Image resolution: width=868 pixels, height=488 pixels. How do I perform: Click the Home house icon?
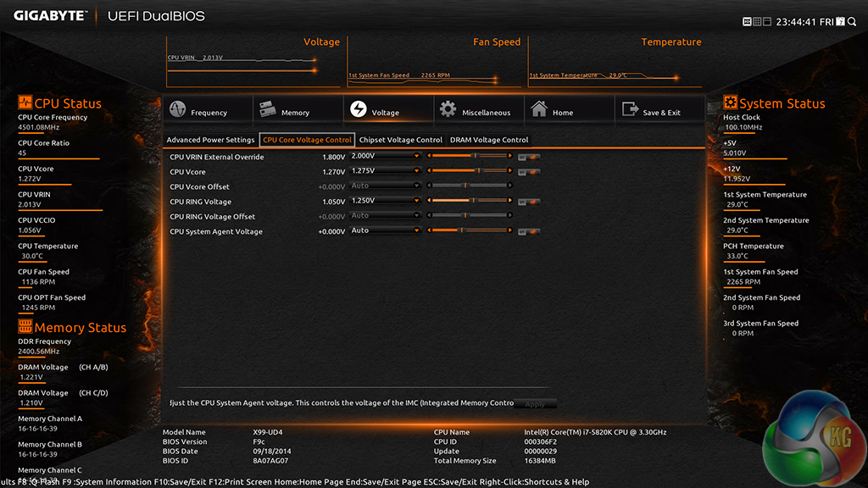pos(539,110)
